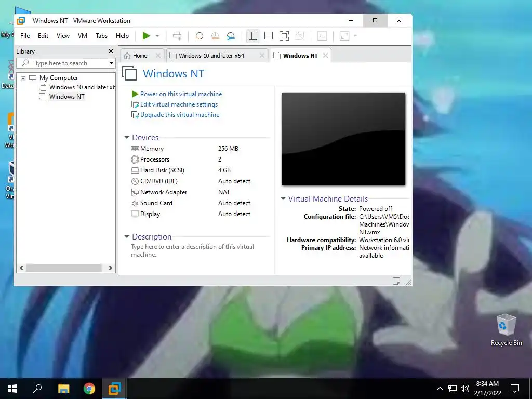This screenshot has height=399, width=532.
Task: Open the power options dropdown arrow beside play
Action: [x=157, y=36]
